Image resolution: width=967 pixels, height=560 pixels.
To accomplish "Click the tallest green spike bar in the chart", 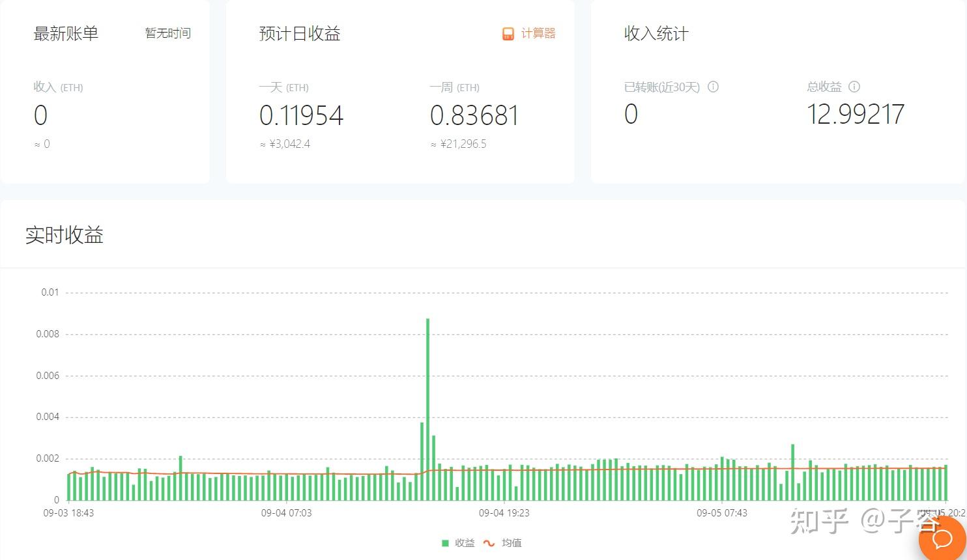I will pos(427,391).
